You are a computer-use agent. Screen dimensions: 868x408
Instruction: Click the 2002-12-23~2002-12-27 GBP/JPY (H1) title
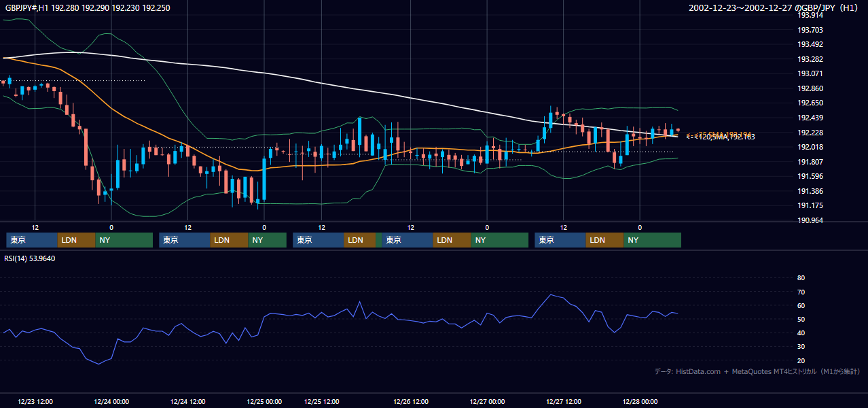coord(774,8)
